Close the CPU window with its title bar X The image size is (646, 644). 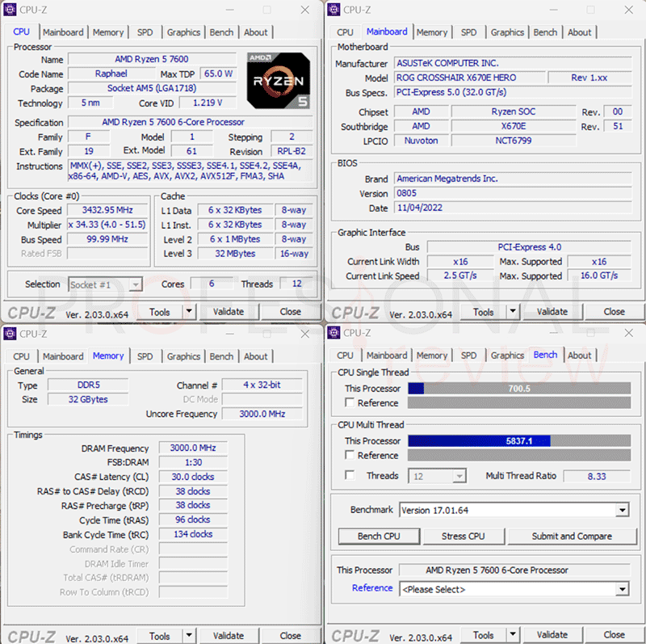[305, 10]
